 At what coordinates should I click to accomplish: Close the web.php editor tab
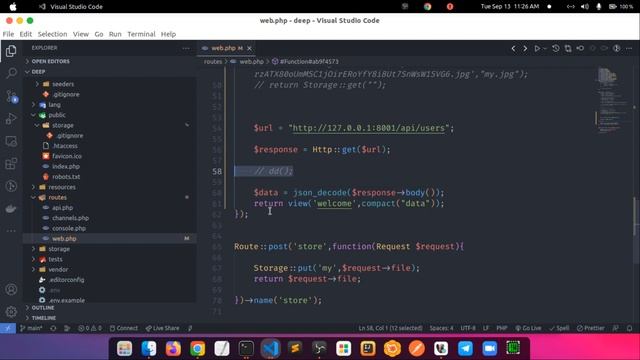click(x=249, y=48)
